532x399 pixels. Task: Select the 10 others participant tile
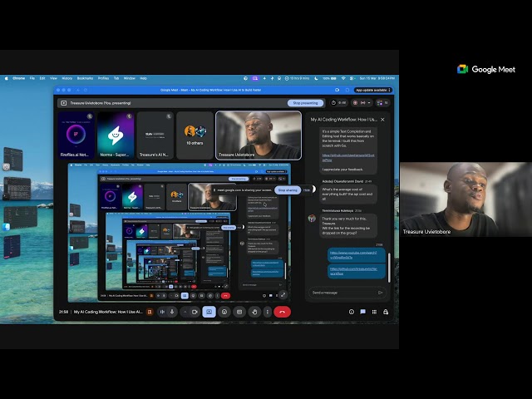click(195, 135)
